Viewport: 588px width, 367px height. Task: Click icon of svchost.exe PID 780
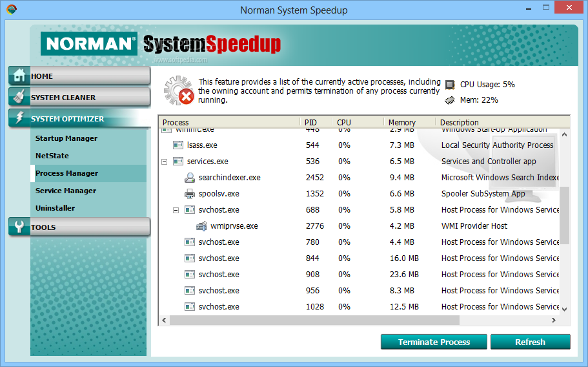click(190, 242)
